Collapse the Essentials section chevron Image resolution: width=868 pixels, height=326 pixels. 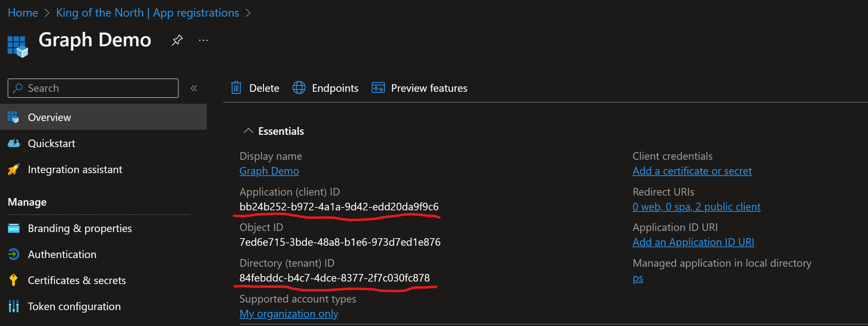coord(248,130)
